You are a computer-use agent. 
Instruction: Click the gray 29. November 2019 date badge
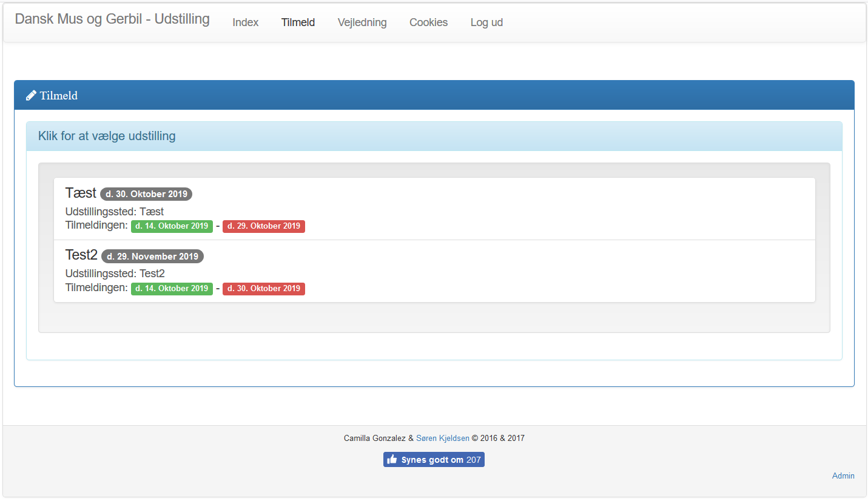[152, 257]
